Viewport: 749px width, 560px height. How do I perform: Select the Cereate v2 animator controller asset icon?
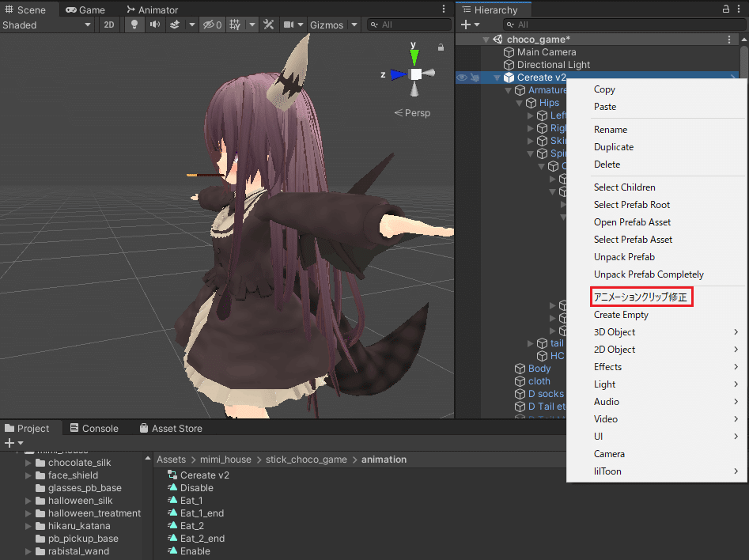click(172, 475)
